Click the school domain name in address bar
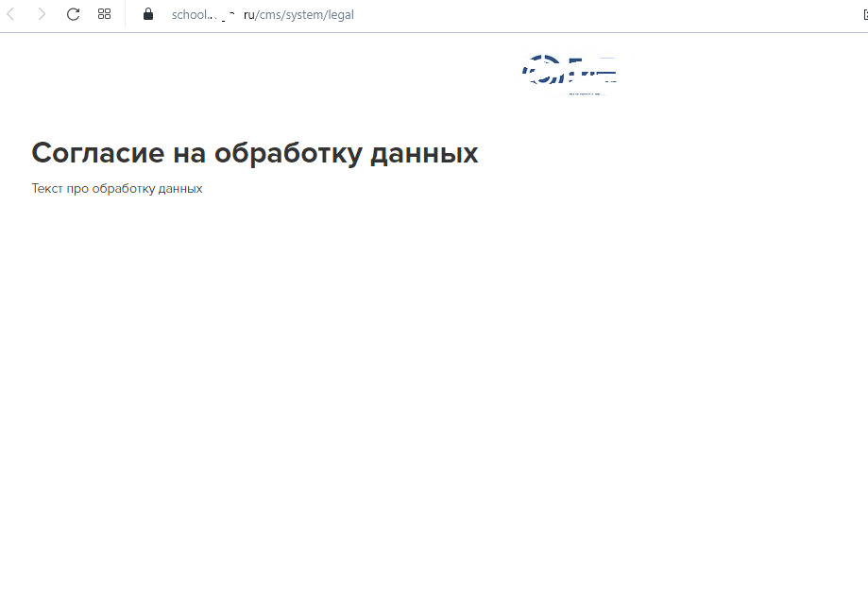Image resolution: width=868 pixels, height=615 pixels. click(x=194, y=14)
